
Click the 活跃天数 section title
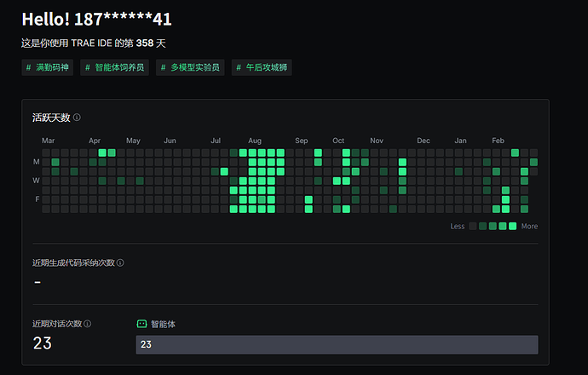51,118
